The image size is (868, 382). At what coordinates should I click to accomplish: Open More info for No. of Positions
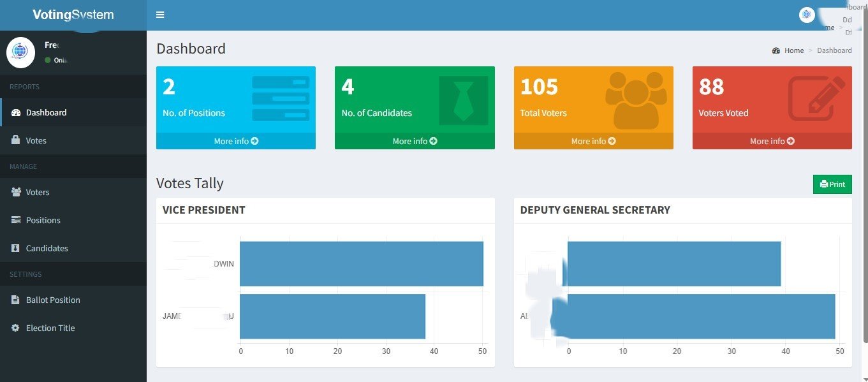tap(236, 141)
